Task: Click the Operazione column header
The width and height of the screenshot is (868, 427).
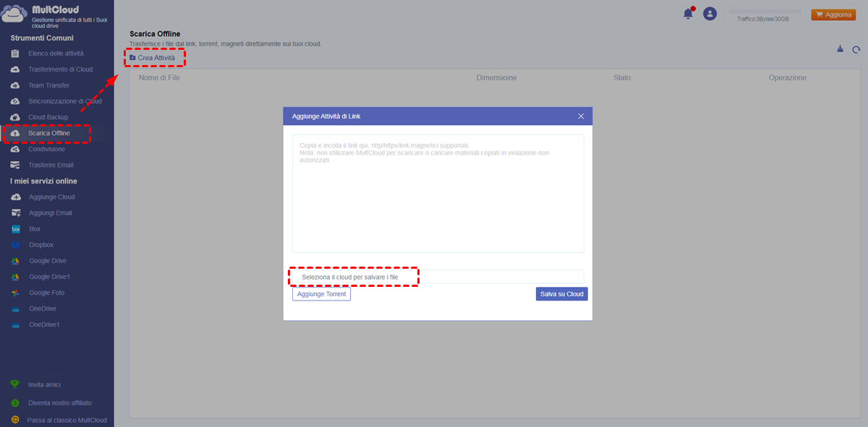Action: [x=788, y=77]
